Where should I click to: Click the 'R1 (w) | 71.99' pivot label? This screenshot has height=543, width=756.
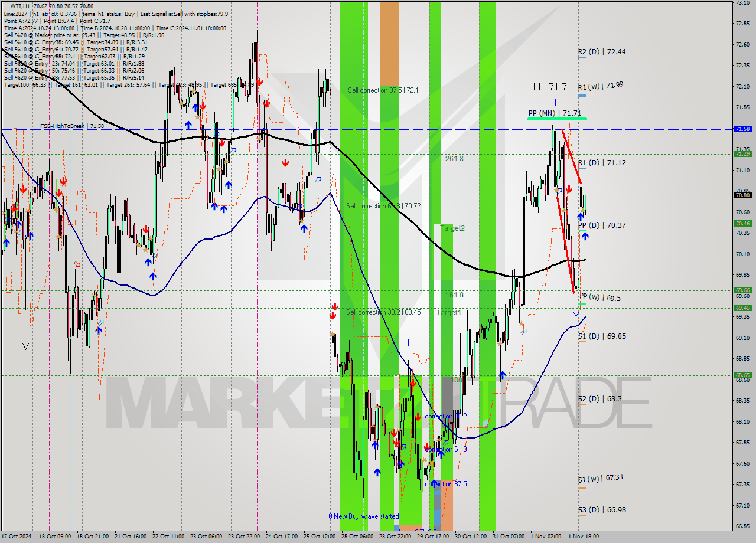point(601,86)
